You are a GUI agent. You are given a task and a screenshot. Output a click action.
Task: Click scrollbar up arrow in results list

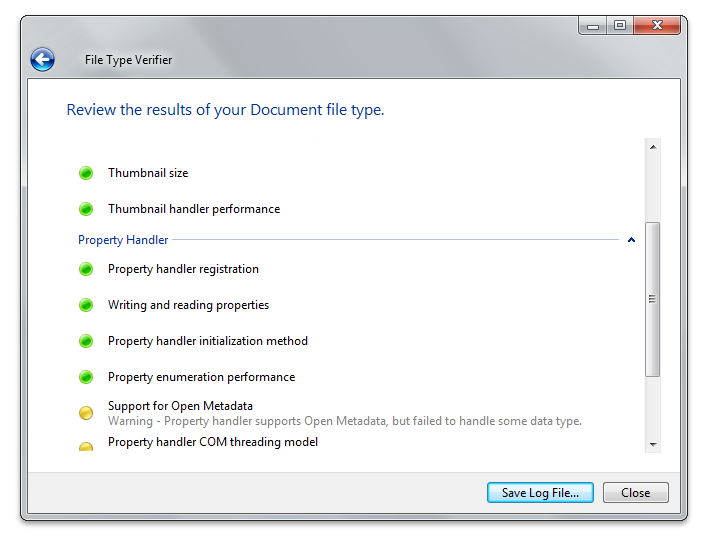coord(653,147)
